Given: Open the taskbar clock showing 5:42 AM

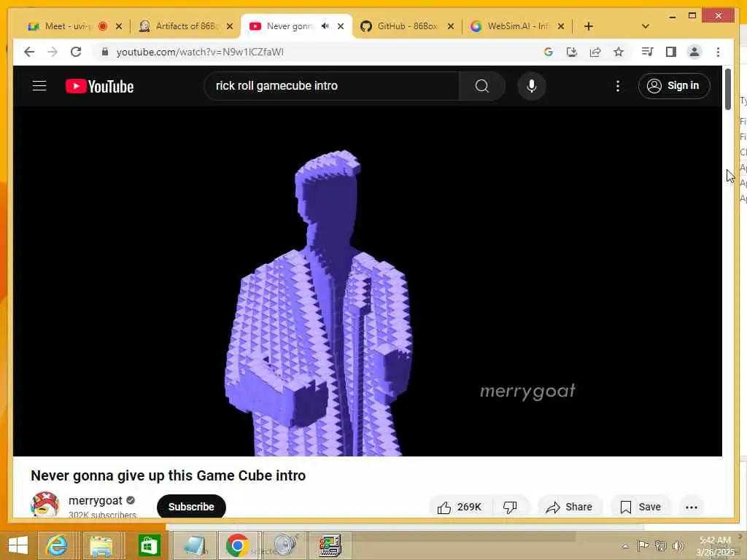Looking at the screenshot, I should (x=715, y=545).
